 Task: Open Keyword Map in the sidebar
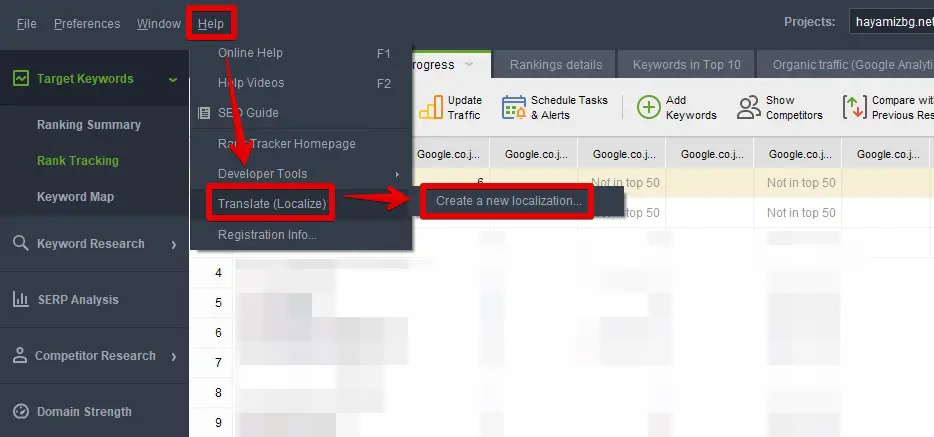click(x=75, y=197)
